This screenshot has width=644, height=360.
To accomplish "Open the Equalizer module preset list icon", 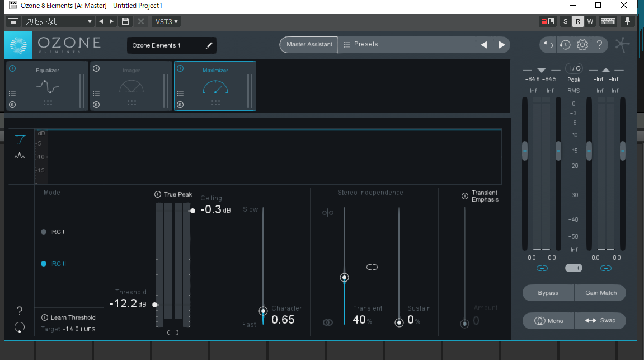I will pos(12,93).
